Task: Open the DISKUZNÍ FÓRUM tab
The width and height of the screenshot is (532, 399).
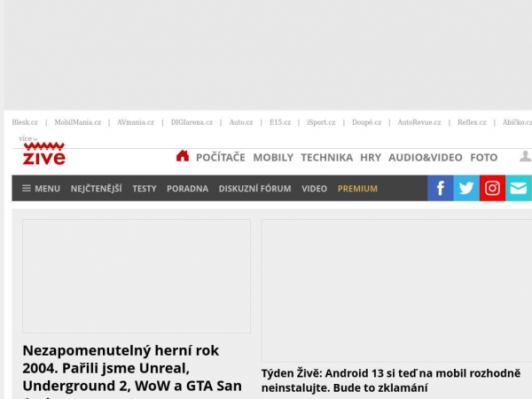Action: tap(254, 189)
